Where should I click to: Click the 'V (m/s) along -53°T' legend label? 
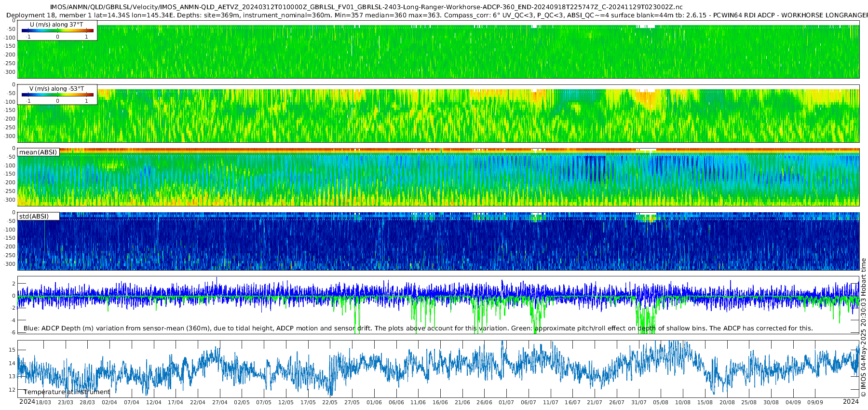point(56,88)
